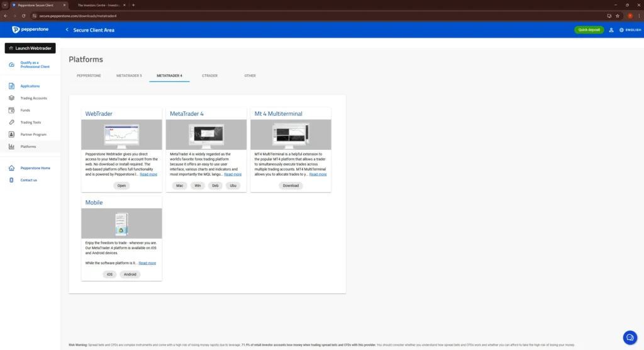Screen dimensions: 644x350
Task: Open the English language selector
Action: (630, 30)
